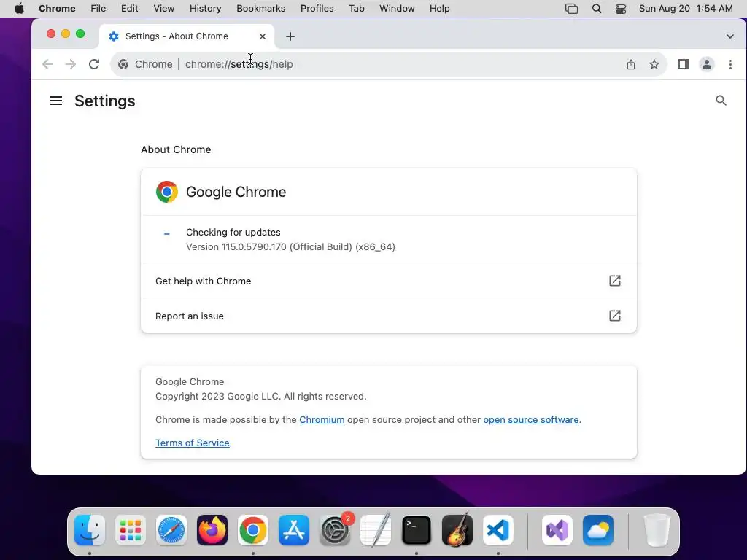747x560 pixels.
Task: Open Trash from the Dock
Action: point(657,530)
